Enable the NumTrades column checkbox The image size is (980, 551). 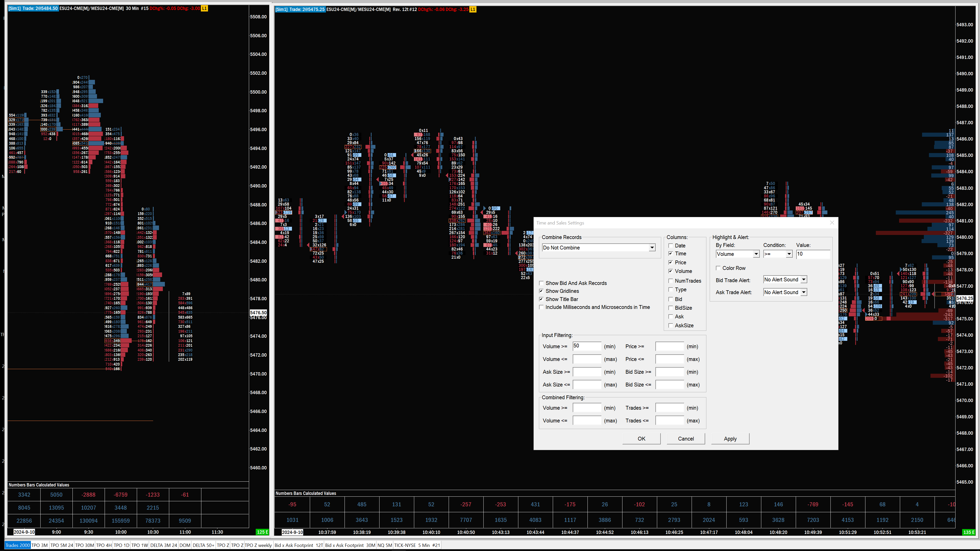pos(671,281)
